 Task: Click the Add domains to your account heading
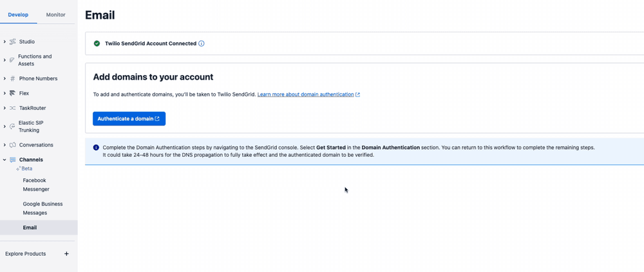point(153,77)
